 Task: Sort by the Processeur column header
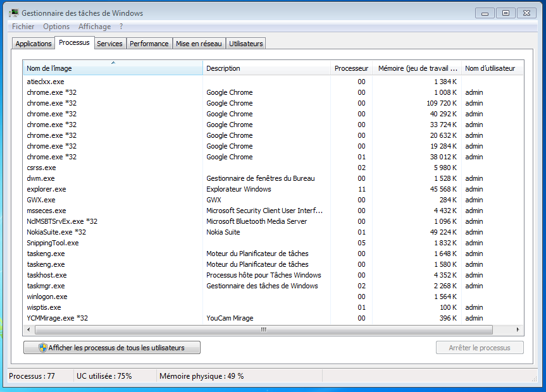351,68
